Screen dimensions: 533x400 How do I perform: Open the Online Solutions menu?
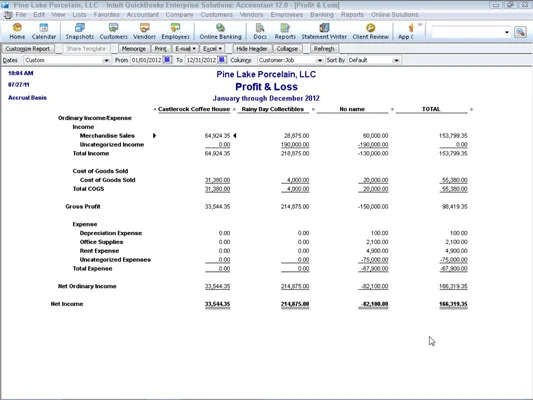click(x=395, y=15)
